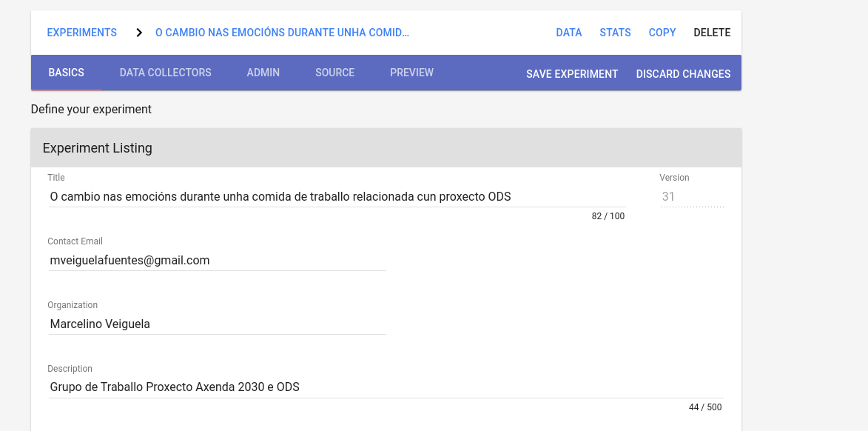Open the Admin tab
The height and width of the screenshot is (431, 868).
coord(263,73)
